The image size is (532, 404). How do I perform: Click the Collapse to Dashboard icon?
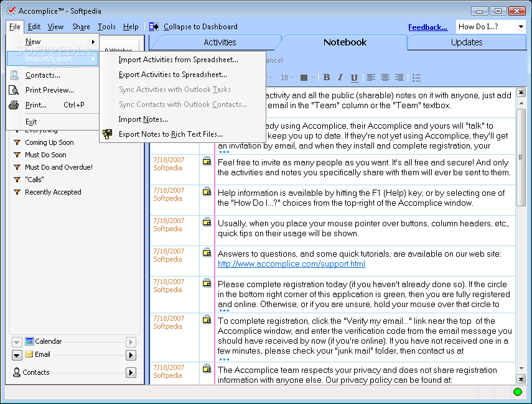(154, 27)
